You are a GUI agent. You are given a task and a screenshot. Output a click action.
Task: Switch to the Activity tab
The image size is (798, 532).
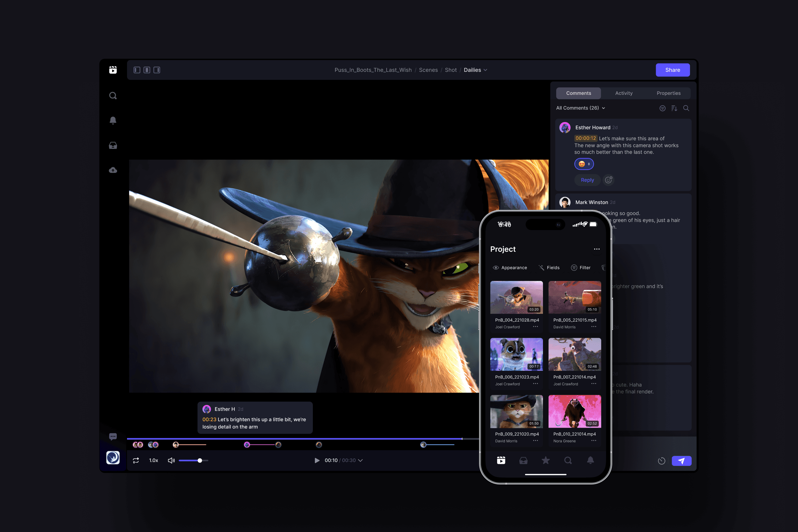click(624, 93)
